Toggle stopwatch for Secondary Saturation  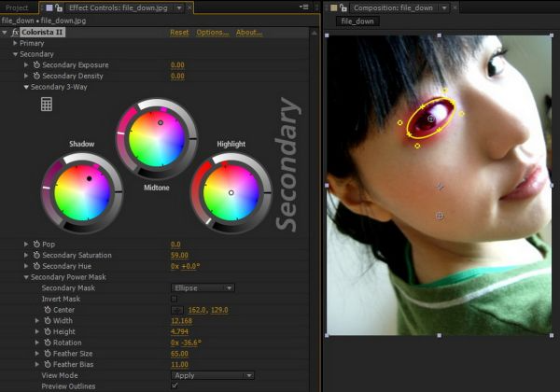[36, 255]
